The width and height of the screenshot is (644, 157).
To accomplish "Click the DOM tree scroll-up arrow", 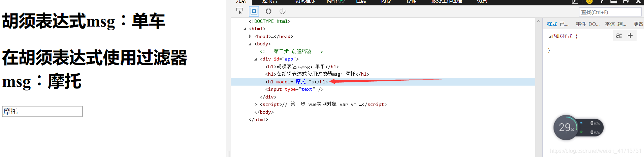I will [x=539, y=21].
